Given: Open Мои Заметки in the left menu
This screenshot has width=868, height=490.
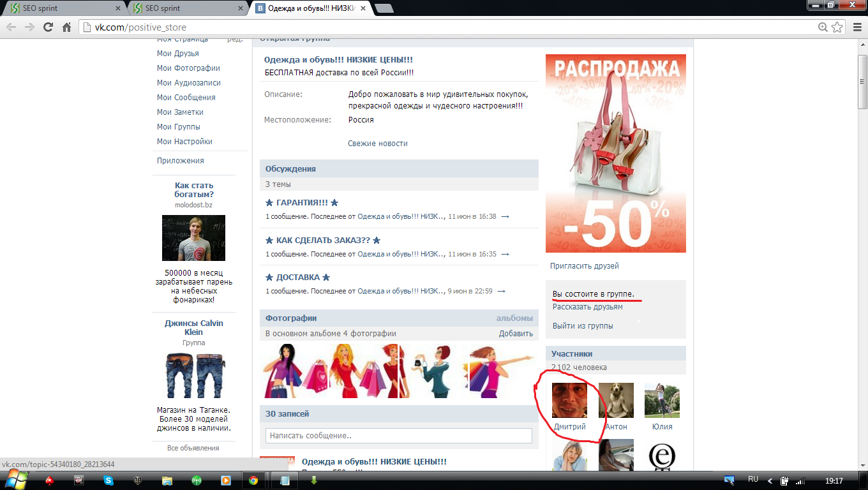Looking at the screenshot, I should (180, 112).
